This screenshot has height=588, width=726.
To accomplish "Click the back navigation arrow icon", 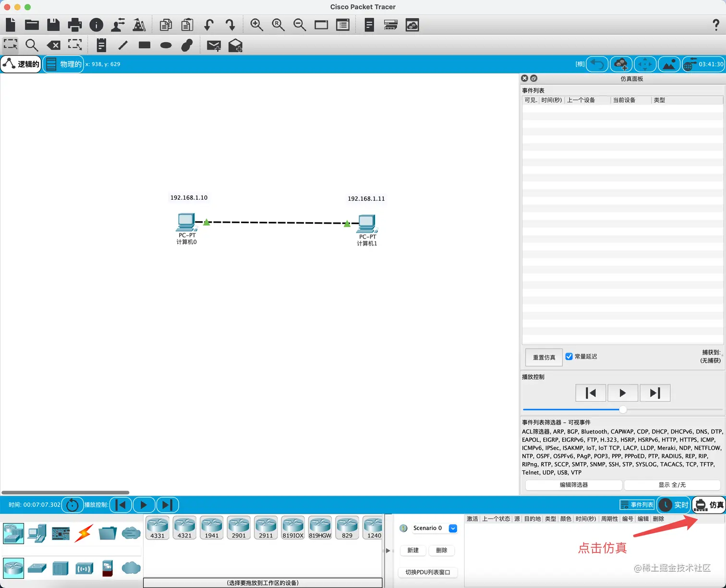I will click(598, 64).
